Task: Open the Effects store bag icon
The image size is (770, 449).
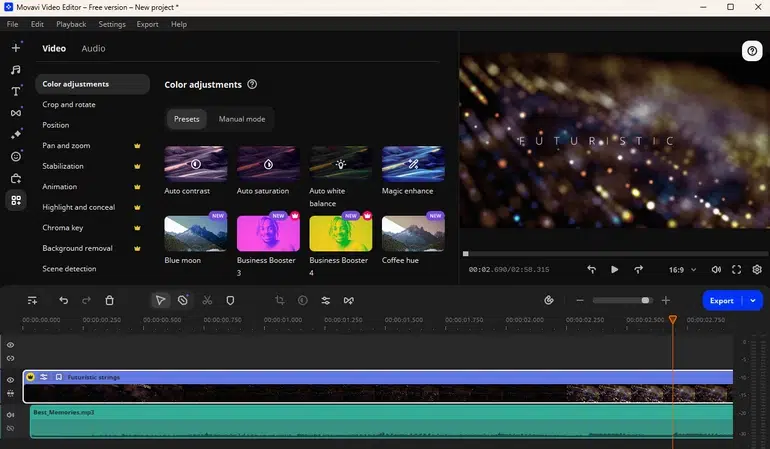Action: (16, 178)
